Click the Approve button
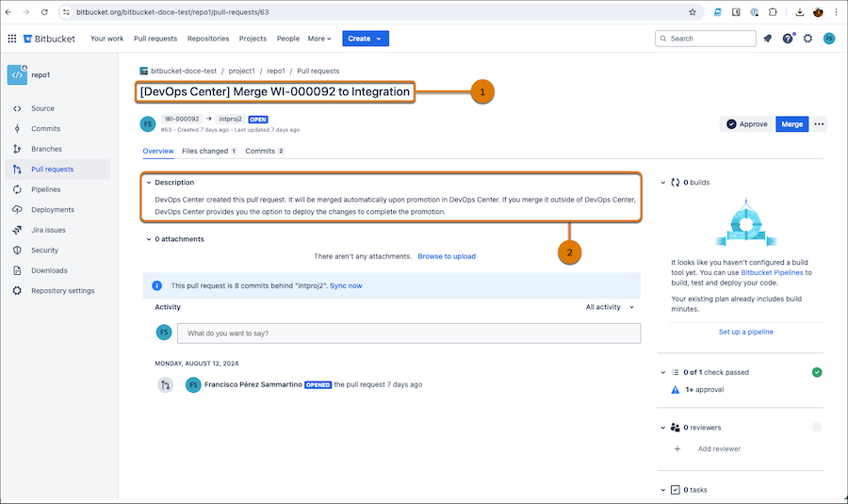 747,124
